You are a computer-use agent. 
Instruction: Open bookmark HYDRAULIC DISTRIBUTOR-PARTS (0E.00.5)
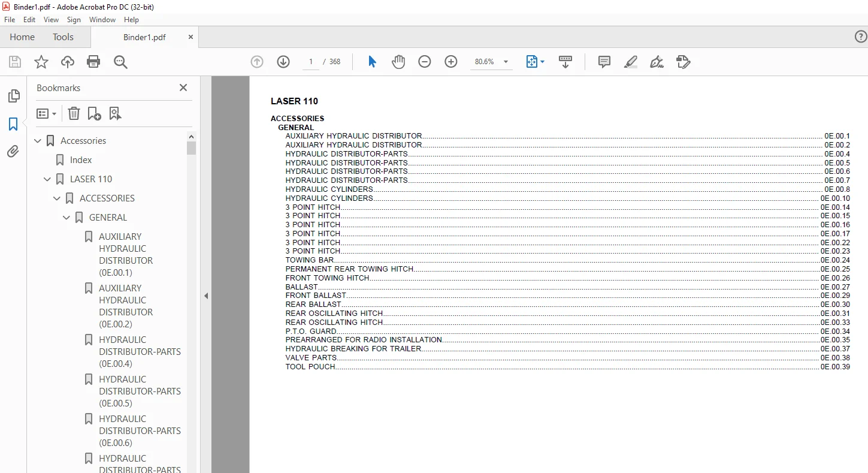point(140,391)
